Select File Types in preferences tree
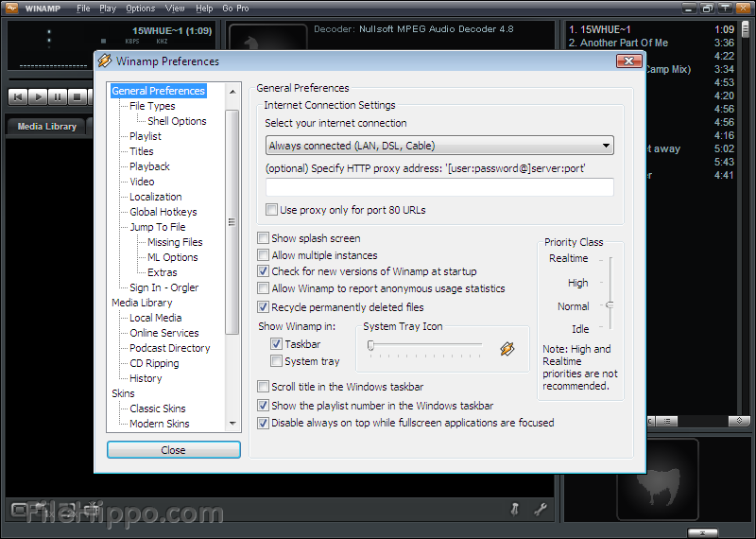Image resolution: width=756 pixels, height=539 pixels. click(152, 106)
